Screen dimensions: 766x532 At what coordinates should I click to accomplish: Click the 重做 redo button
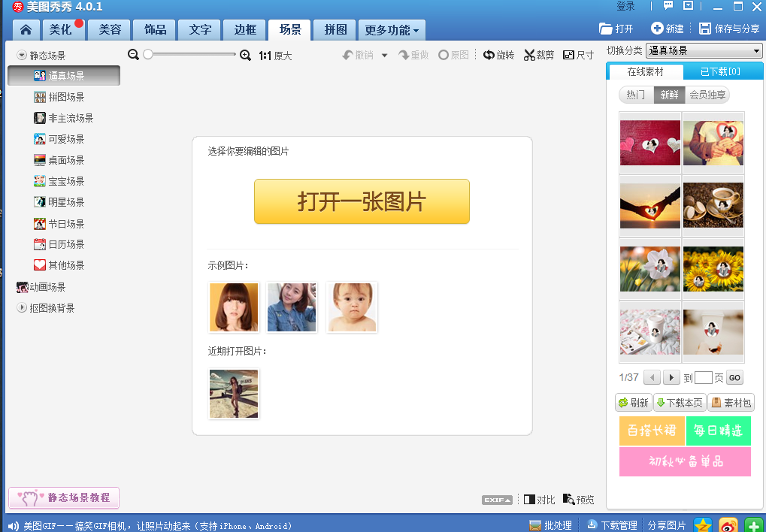pos(413,55)
